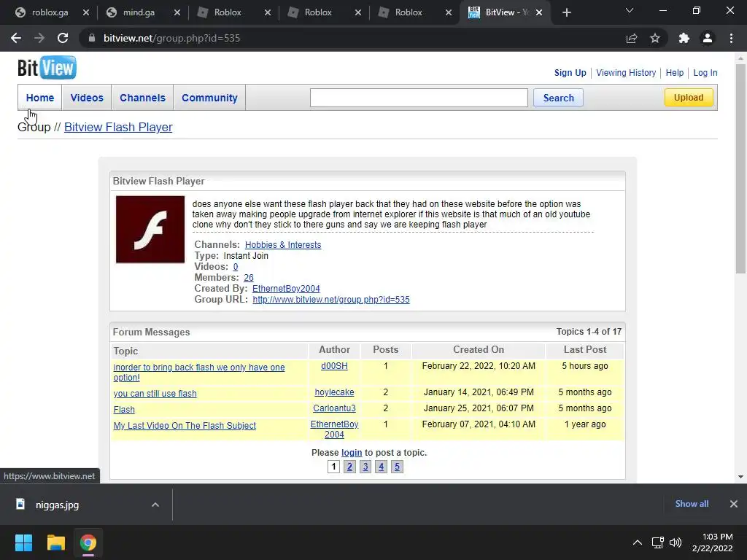Viewport: 747px width, 560px height.
Task: Close the mind.ga tab
Action: (177, 12)
